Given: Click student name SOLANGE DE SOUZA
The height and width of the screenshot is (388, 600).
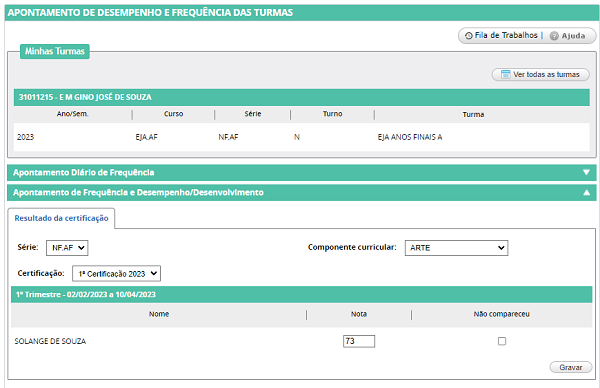Looking at the screenshot, I should (x=50, y=341).
